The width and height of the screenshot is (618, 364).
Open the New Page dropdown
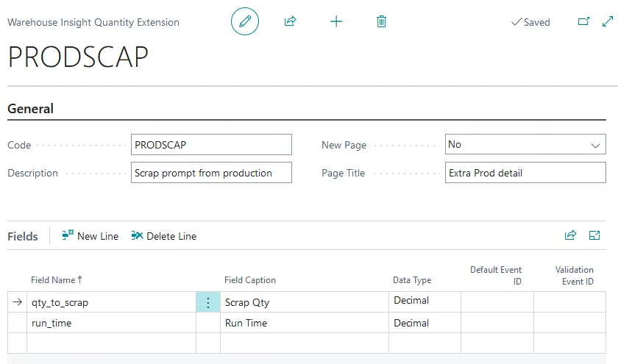pos(525,145)
